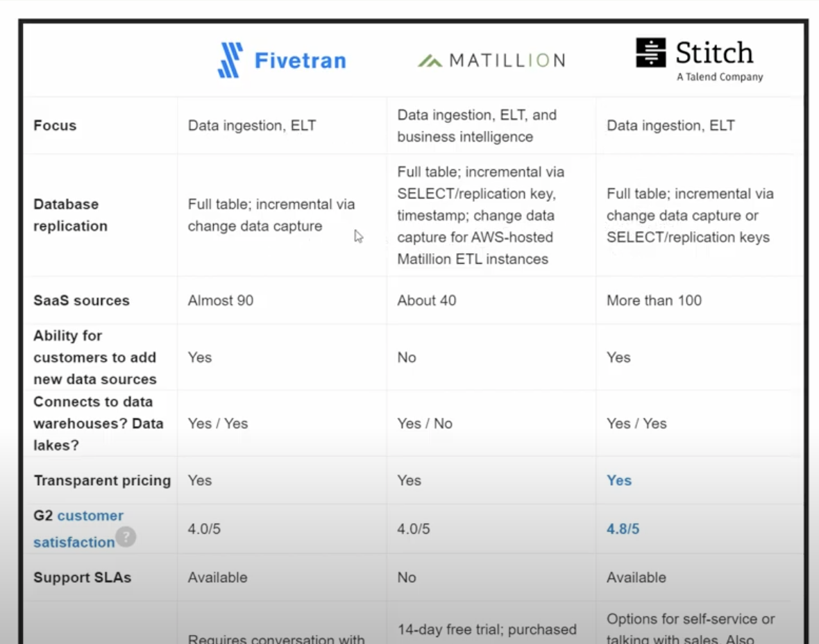This screenshot has height=644, width=819.
Task: Select the Focus row label
Action: pyautogui.click(x=55, y=126)
